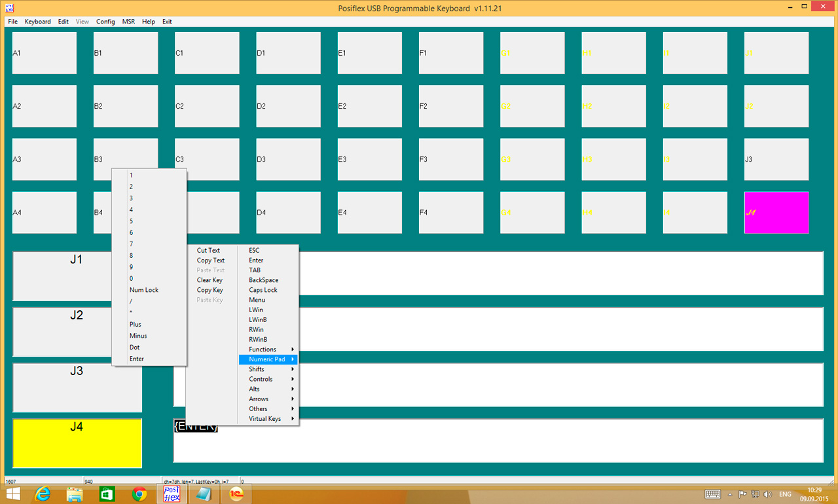The height and width of the screenshot is (504, 838).
Task: Select key F3 in the key grid
Action: pos(451,159)
